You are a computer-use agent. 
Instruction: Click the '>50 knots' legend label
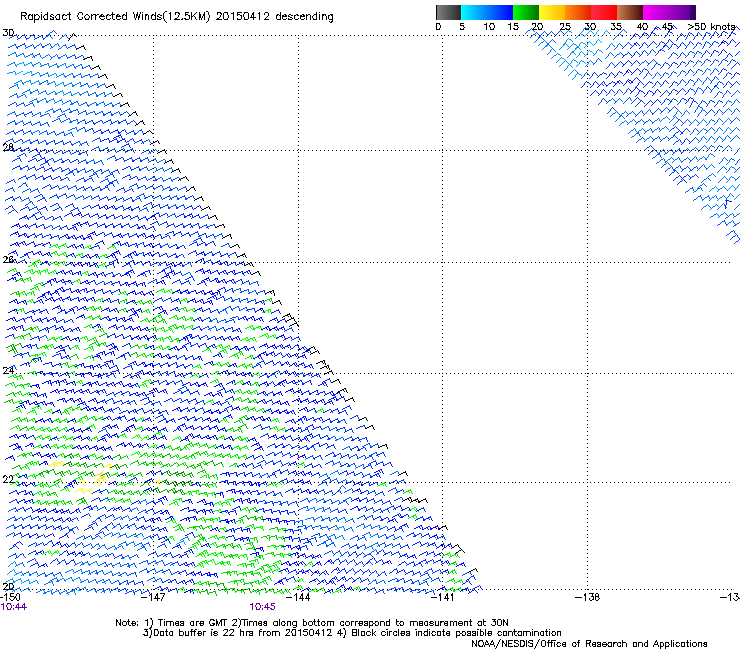coord(711,27)
